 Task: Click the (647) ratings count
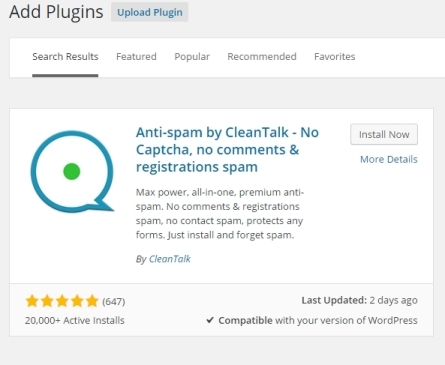(x=114, y=302)
